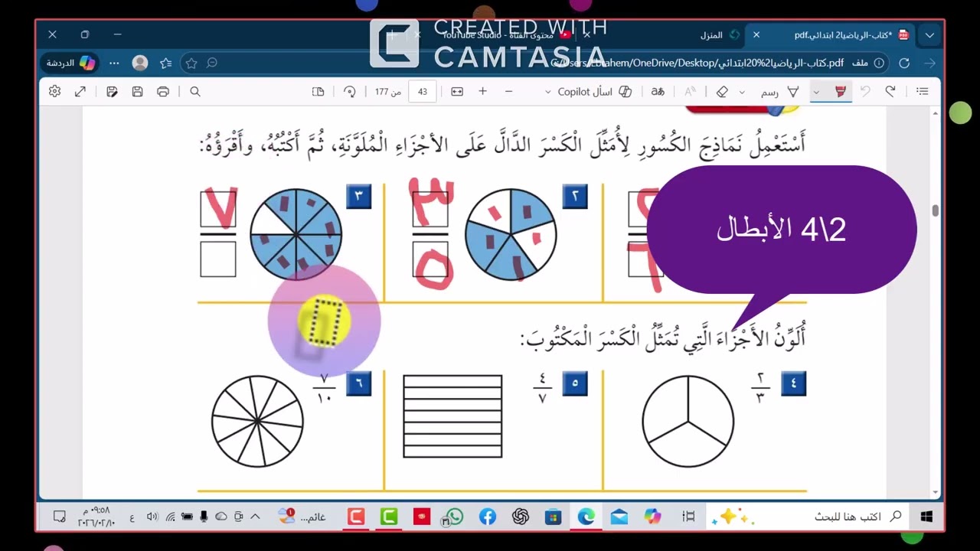Image resolution: width=980 pixels, height=551 pixels.
Task: Open Facebook from the taskbar
Action: [488, 517]
